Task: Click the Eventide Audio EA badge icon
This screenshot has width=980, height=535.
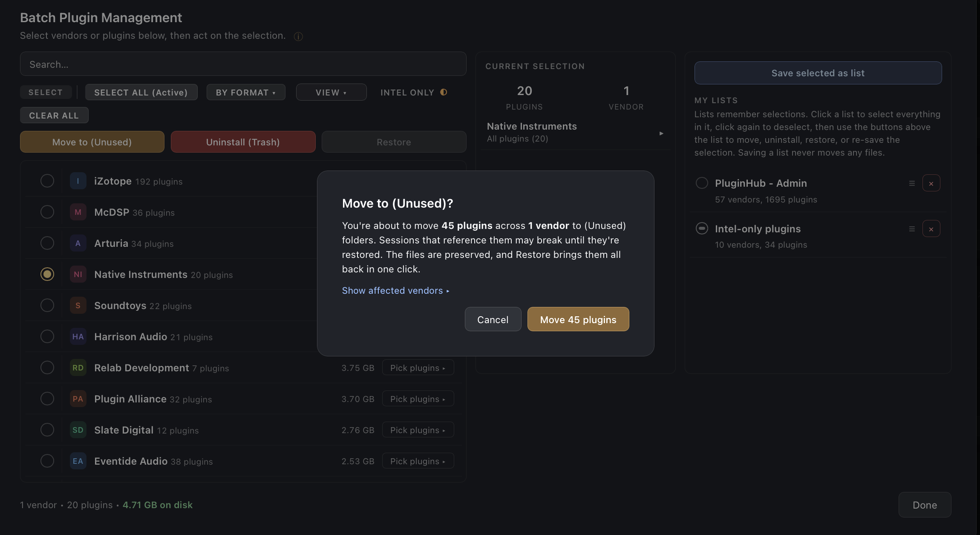Action: [x=78, y=461]
